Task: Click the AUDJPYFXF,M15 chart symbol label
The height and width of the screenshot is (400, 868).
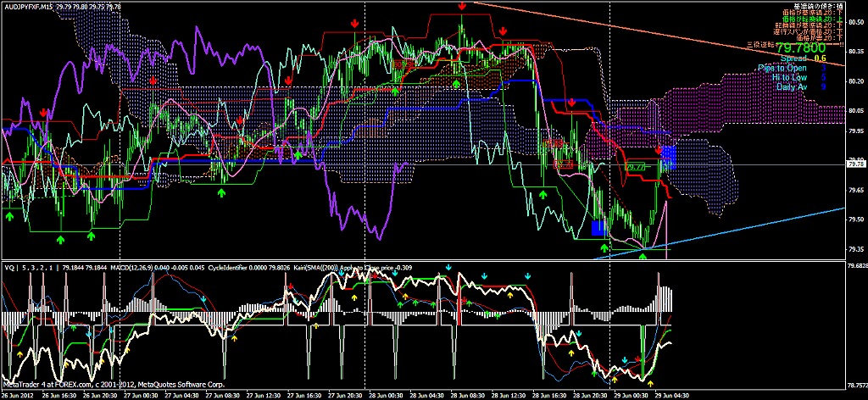Action: click(x=27, y=6)
